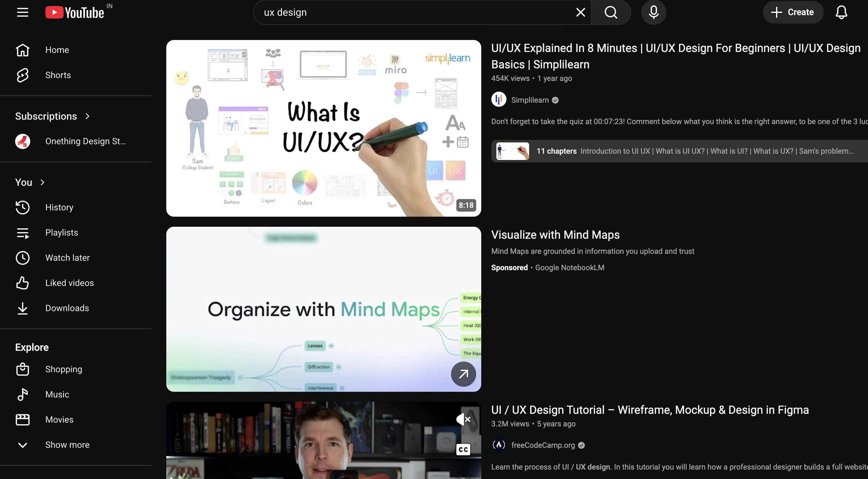Image resolution: width=868 pixels, height=479 pixels.
Task: Open freeCodeCamp.org channel name
Action: 543,445
